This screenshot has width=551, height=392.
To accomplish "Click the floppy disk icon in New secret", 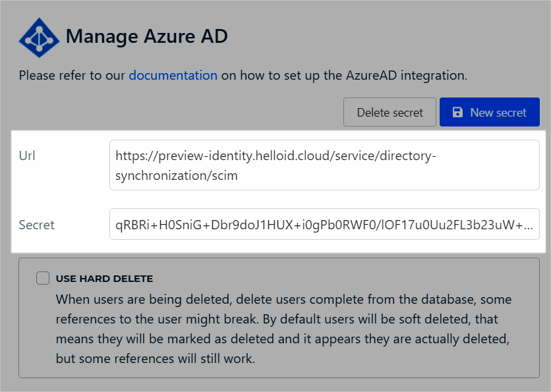I will pyautogui.click(x=457, y=112).
